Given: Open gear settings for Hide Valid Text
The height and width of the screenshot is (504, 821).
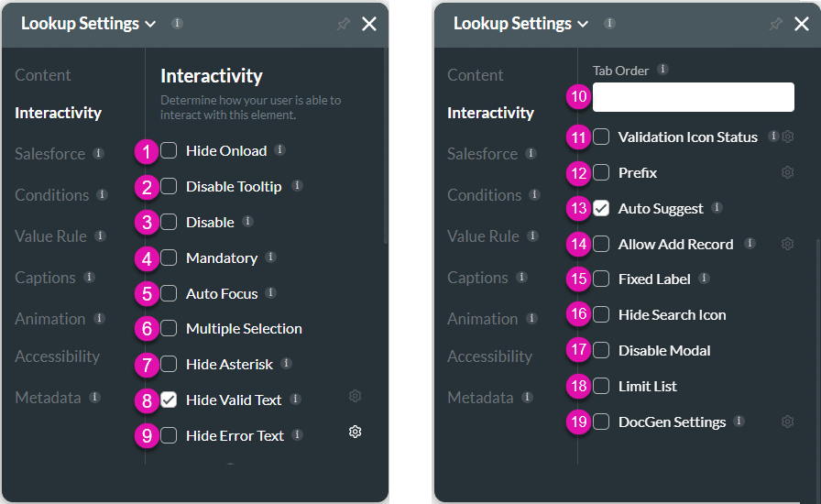Looking at the screenshot, I should (356, 396).
